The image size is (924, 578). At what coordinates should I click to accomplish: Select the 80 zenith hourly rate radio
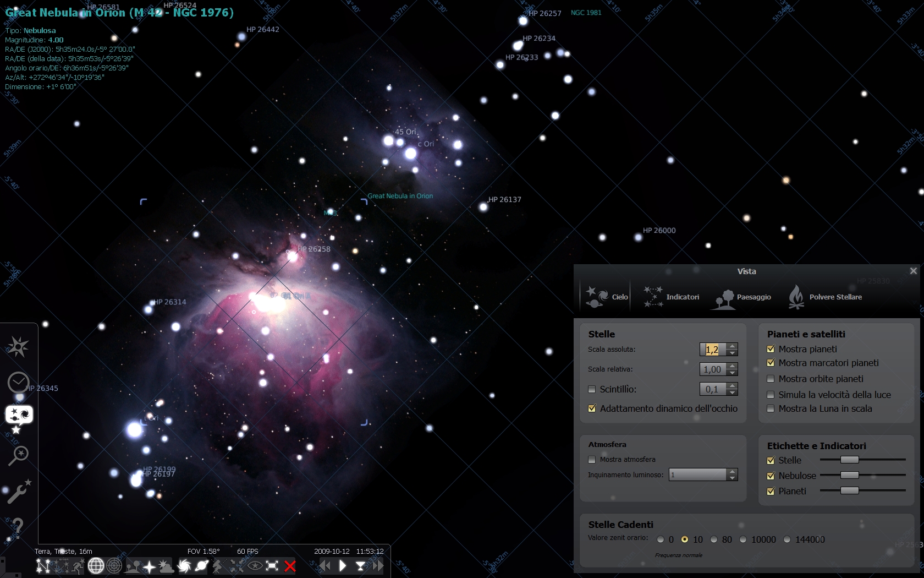click(x=714, y=539)
